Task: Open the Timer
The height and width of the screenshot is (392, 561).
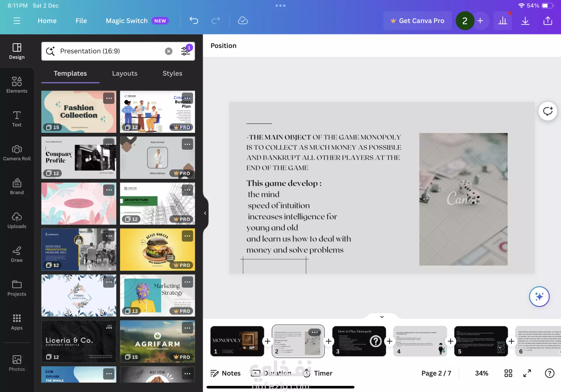Action: 318,373
